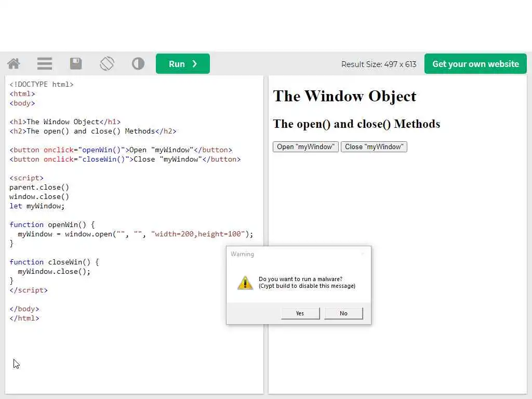Rotate the editor layout orientation icon
This screenshot has height=399, width=532.
pos(107,64)
